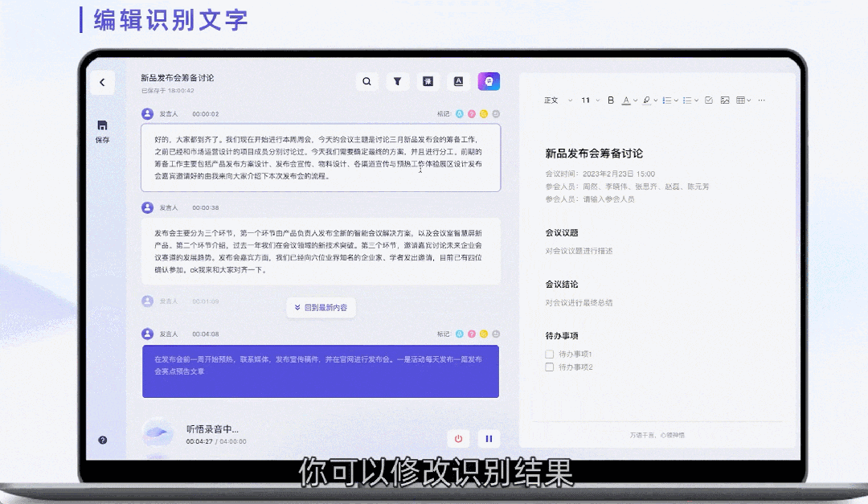Click into the first transcript text box

pos(321,158)
